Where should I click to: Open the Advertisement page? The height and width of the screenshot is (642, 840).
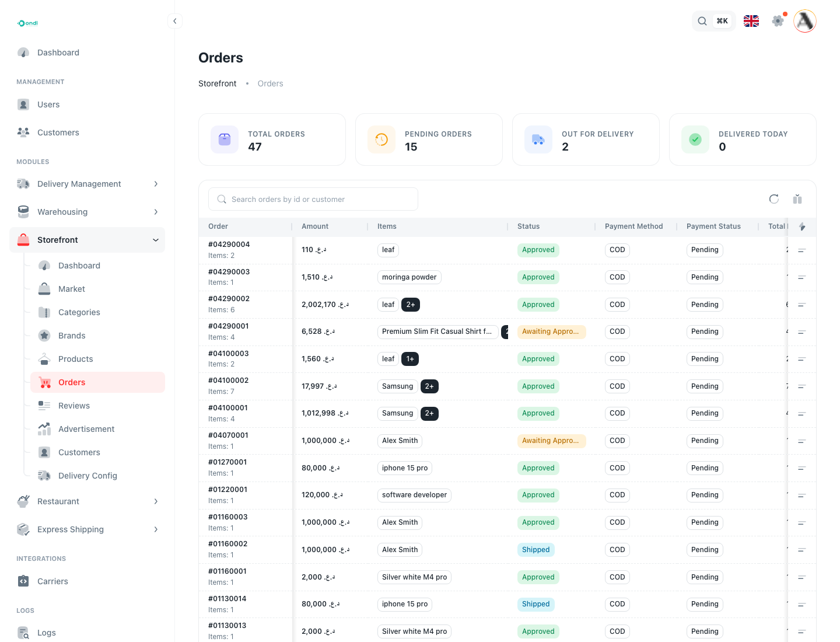(x=97, y=429)
